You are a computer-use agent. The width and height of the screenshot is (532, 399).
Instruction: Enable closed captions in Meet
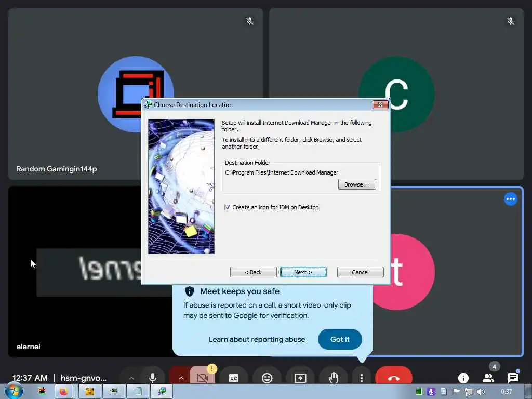pos(234,377)
